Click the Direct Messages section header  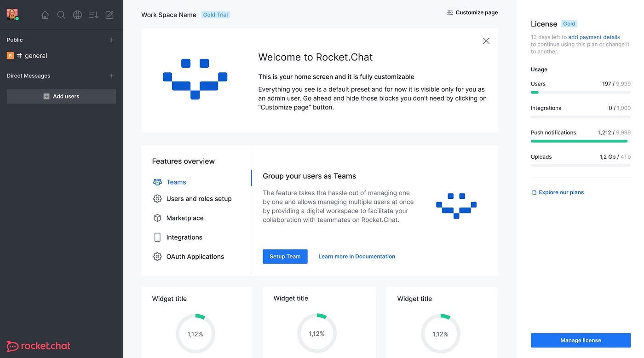tap(29, 76)
